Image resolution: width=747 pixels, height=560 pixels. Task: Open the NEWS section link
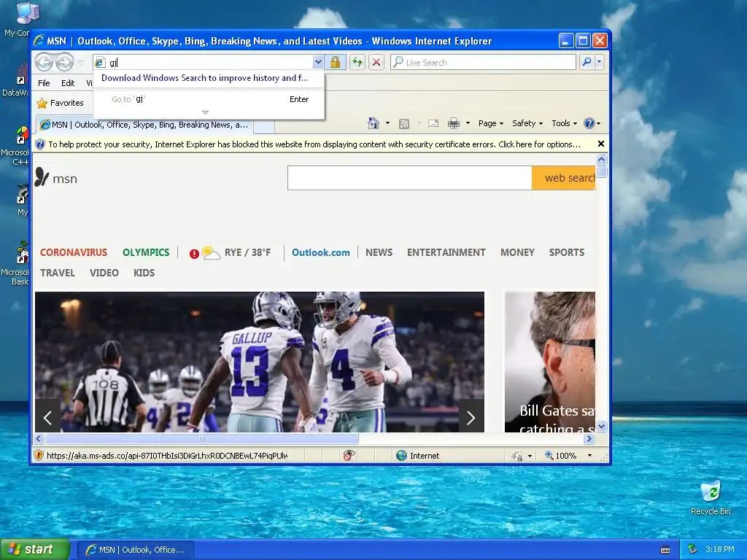coord(379,252)
